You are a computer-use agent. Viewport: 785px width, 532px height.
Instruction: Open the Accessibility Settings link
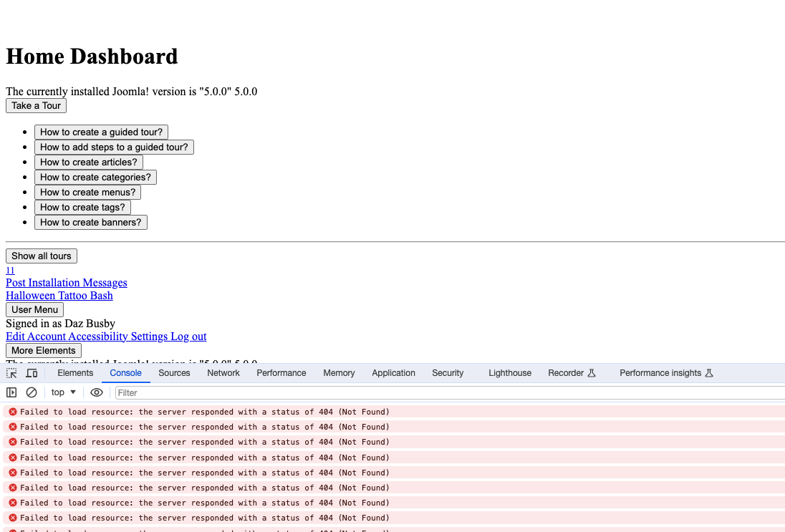coord(117,337)
